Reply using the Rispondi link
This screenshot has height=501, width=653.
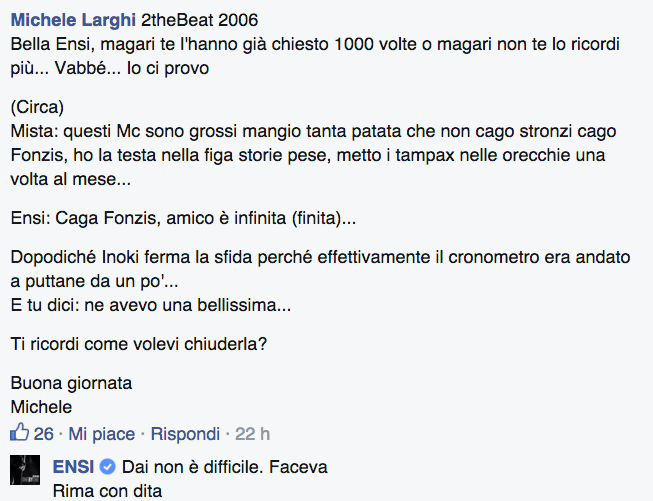click(x=185, y=434)
